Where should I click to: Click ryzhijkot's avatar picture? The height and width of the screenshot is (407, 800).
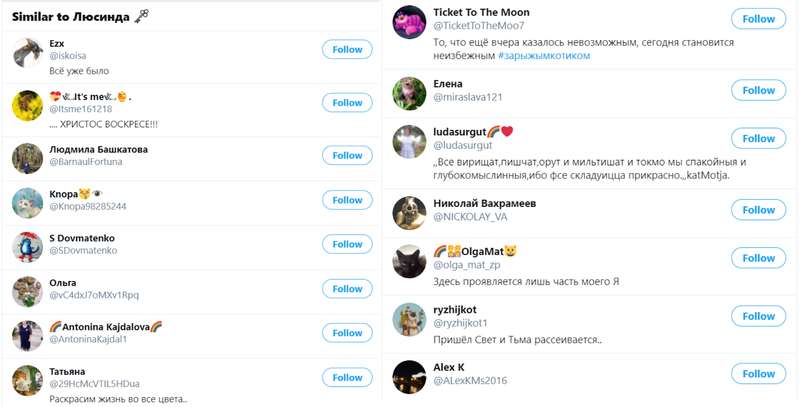[x=410, y=317]
